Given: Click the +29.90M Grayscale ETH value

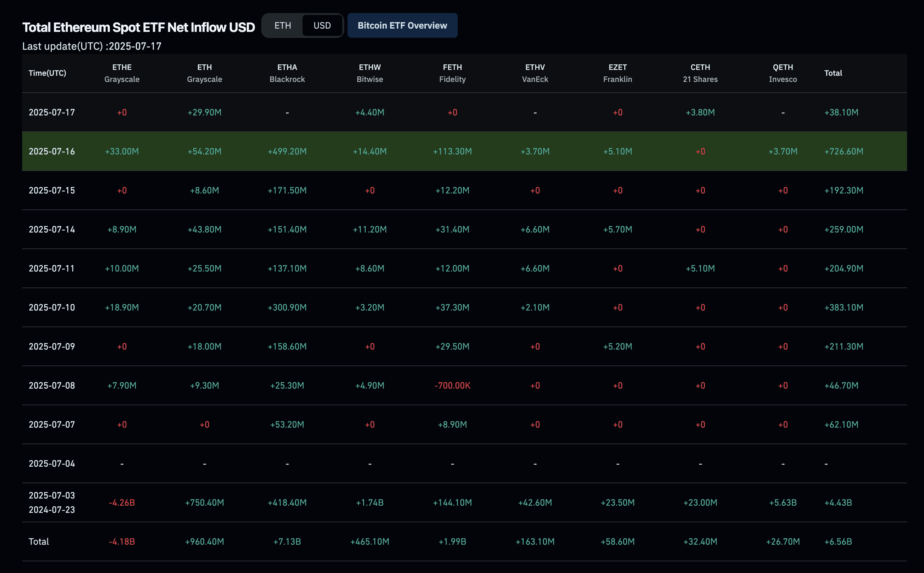Looking at the screenshot, I should [x=204, y=113].
